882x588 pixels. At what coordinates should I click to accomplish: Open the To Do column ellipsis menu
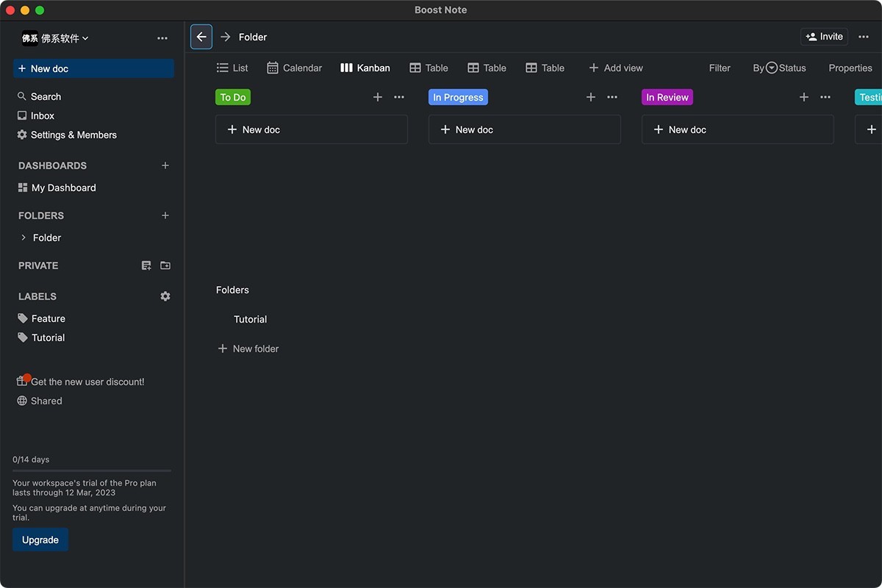pyautogui.click(x=398, y=96)
